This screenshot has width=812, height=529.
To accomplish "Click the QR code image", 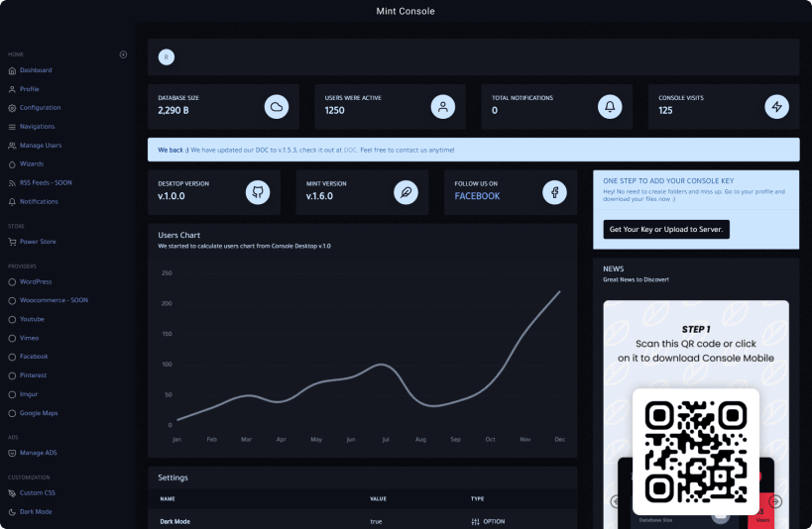I will point(695,452).
